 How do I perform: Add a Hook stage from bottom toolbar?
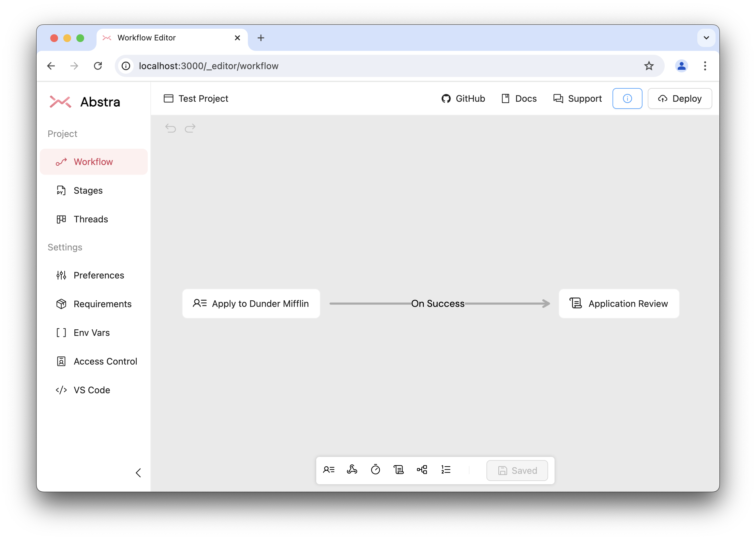click(x=352, y=470)
